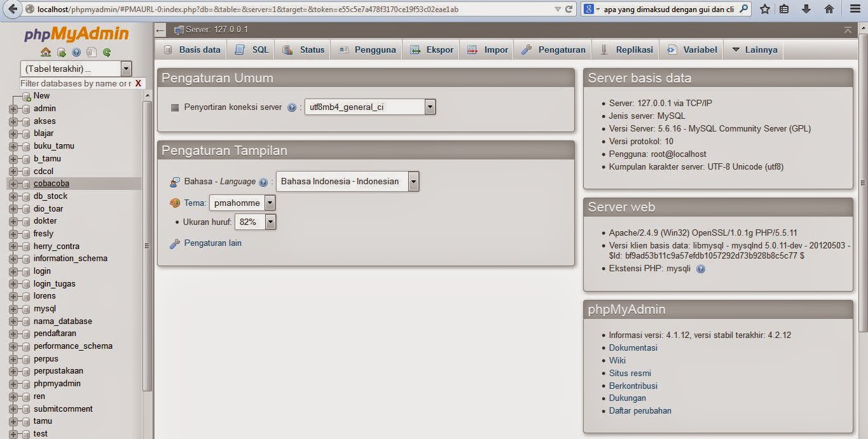Click help icon next to Bahasa Language
The height and width of the screenshot is (439, 868).
click(x=263, y=182)
